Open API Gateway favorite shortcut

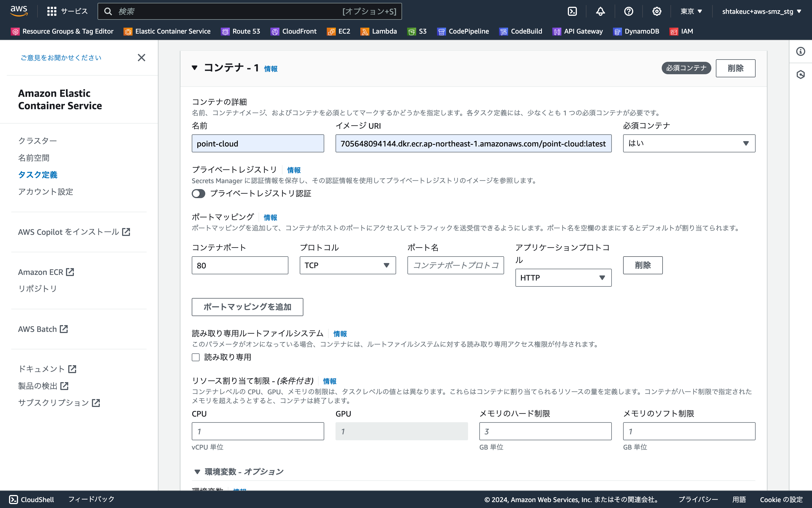click(578, 31)
